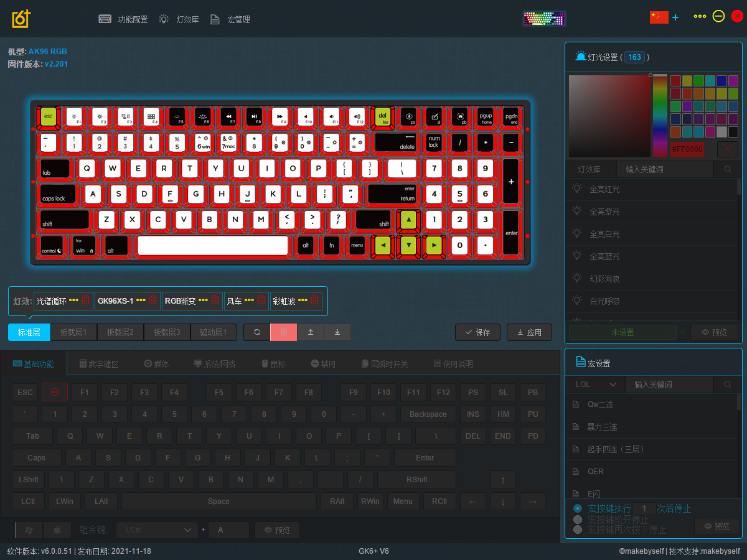Screen dimensions: 747x560
Task: Click the layer download arrow button
Action: (x=337, y=332)
